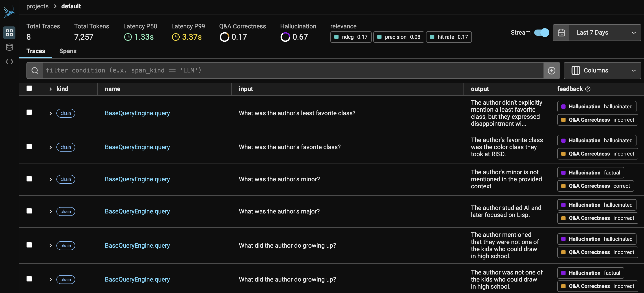Open the projects grid icon in sidebar
644x293 pixels.
(x=9, y=33)
